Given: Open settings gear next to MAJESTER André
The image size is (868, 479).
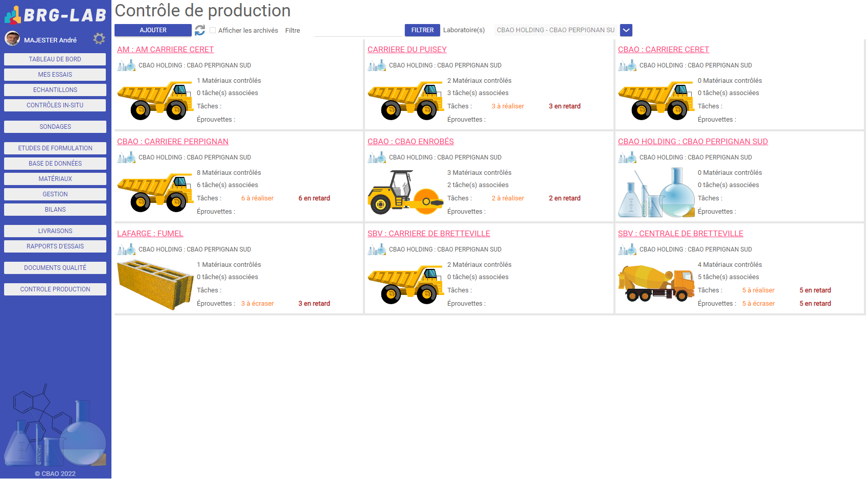Looking at the screenshot, I should [x=99, y=39].
